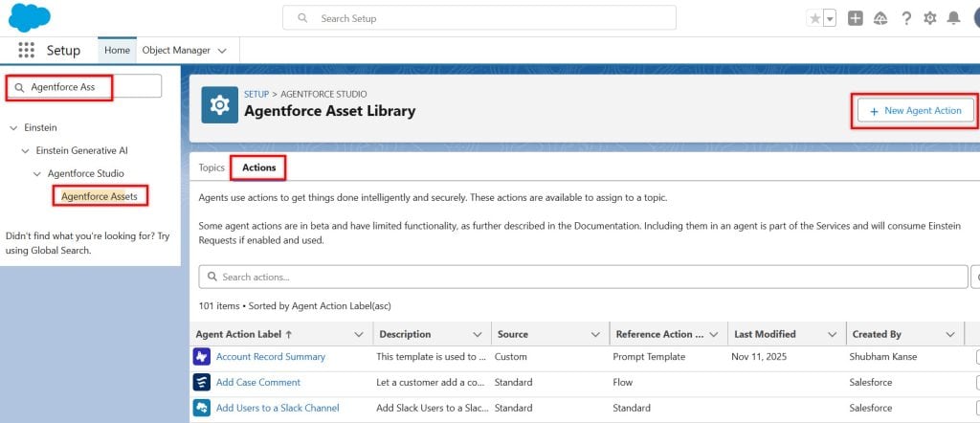Click the Flow reference action cell
The width and height of the screenshot is (980, 423).
pyautogui.click(x=622, y=383)
